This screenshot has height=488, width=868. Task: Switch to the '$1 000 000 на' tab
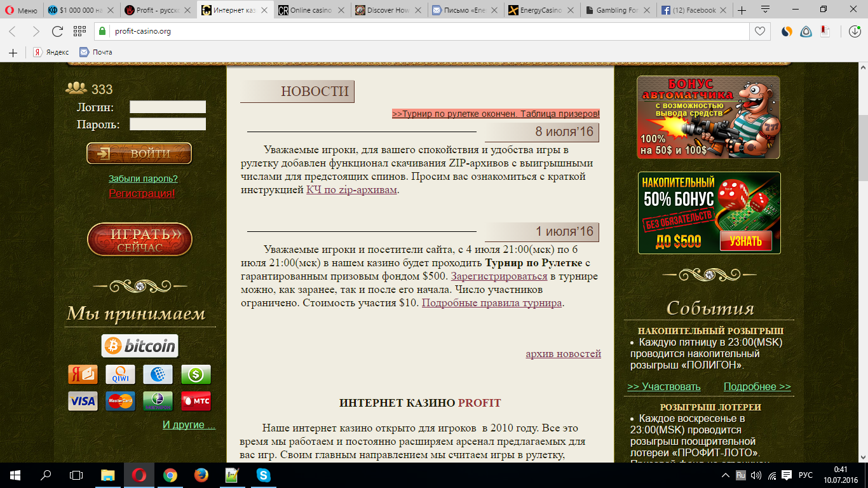coord(82,10)
